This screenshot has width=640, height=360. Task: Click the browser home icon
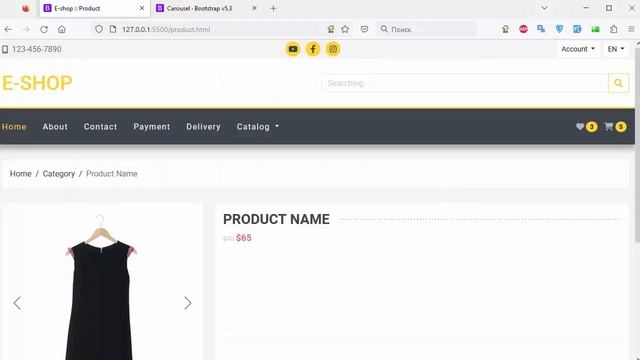point(62,29)
